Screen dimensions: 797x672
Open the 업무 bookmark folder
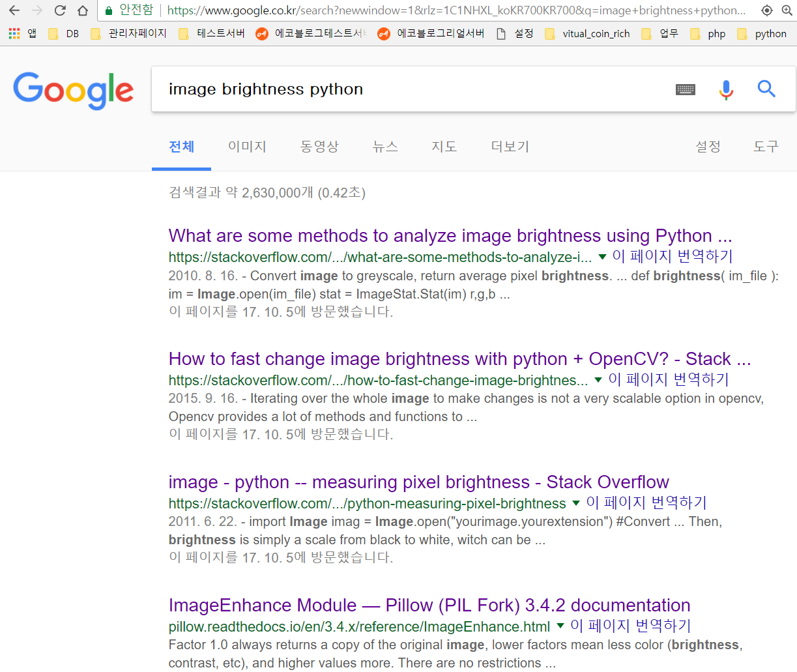(x=659, y=33)
